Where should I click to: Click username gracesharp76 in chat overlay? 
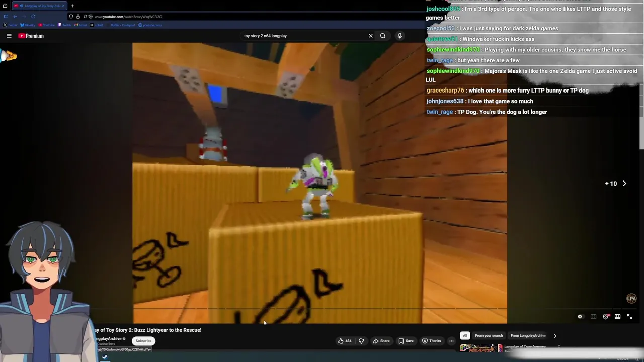(445, 90)
